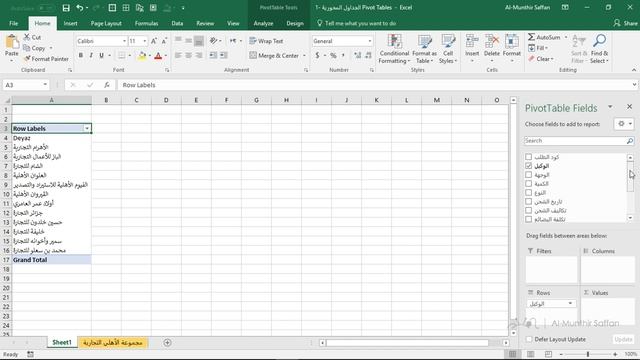Click the Insert cells icon
640x360 pixels.
tap(472, 41)
